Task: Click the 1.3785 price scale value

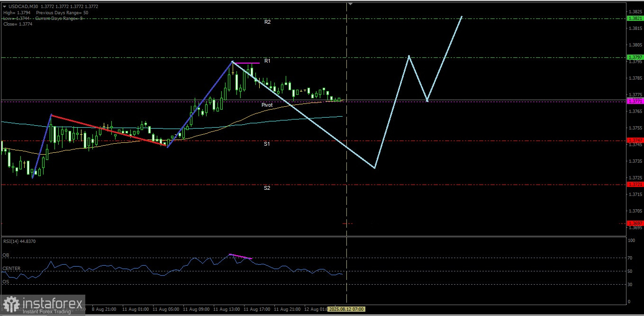Action: pos(635,78)
